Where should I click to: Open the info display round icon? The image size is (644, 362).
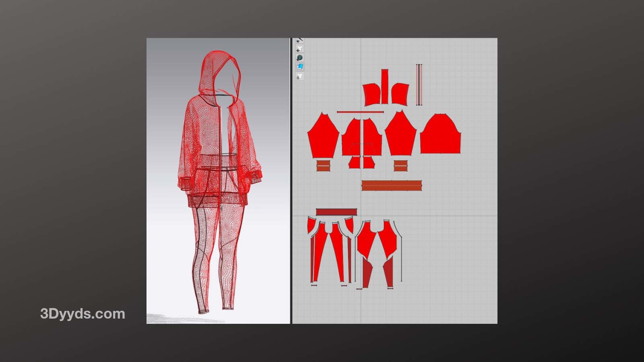pos(299,58)
